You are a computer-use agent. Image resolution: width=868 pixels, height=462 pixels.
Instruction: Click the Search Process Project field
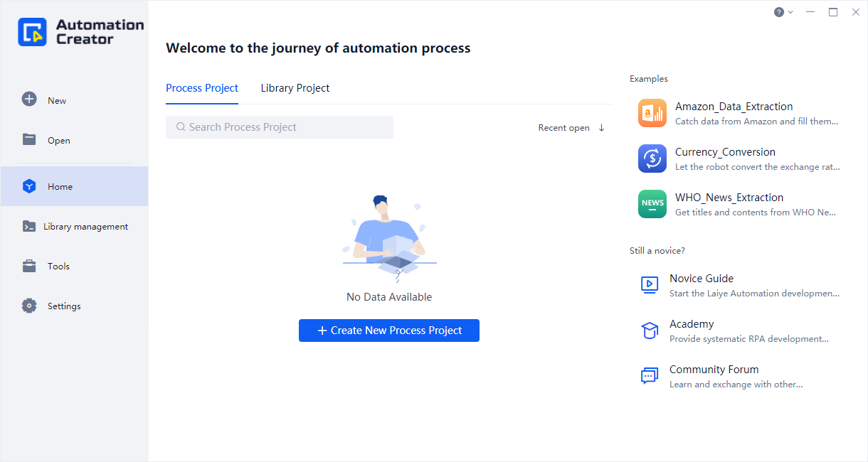pyautogui.click(x=280, y=127)
